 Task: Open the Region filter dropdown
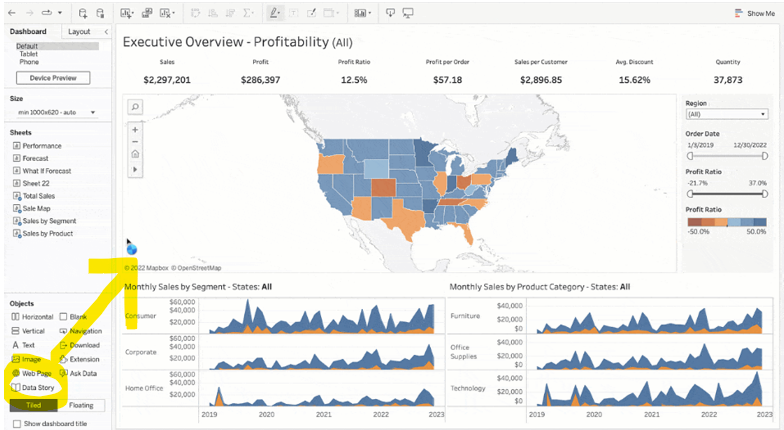pyautogui.click(x=726, y=114)
